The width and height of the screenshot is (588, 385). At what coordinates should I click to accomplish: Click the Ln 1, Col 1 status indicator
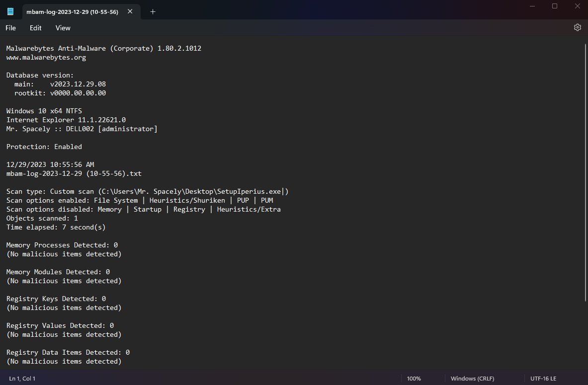click(22, 379)
